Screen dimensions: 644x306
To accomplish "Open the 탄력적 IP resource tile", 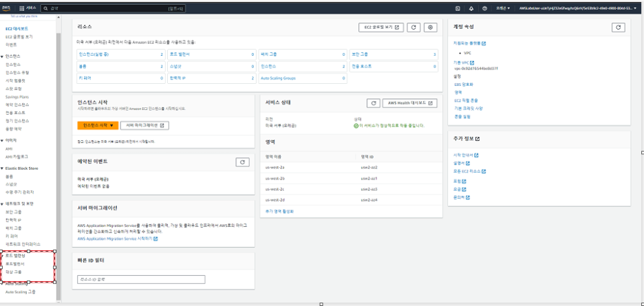I will (211, 78).
